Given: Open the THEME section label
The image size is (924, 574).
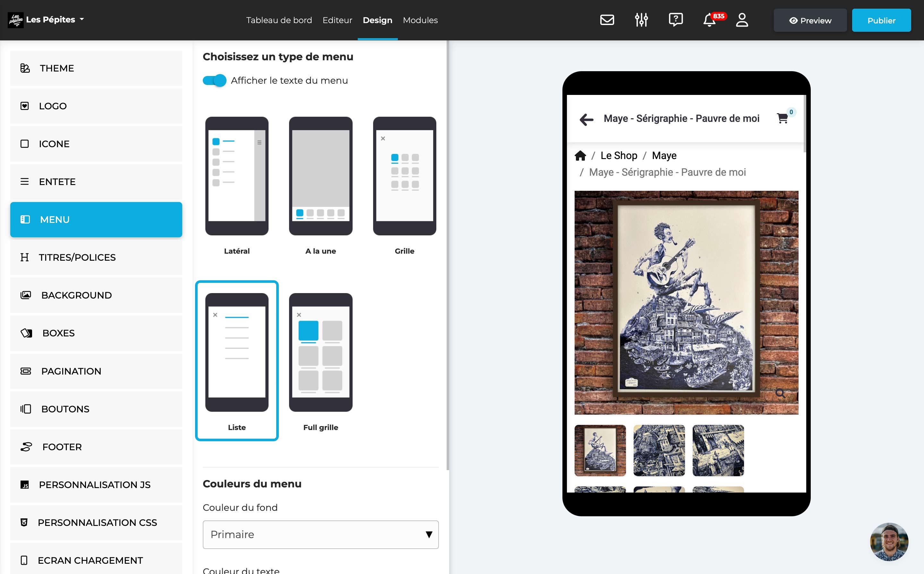Looking at the screenshot, I should 57,68.
